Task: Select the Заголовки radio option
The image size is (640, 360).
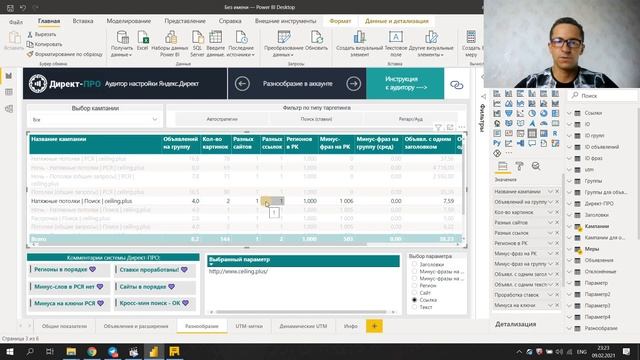Action: click(x=414, y=264)
